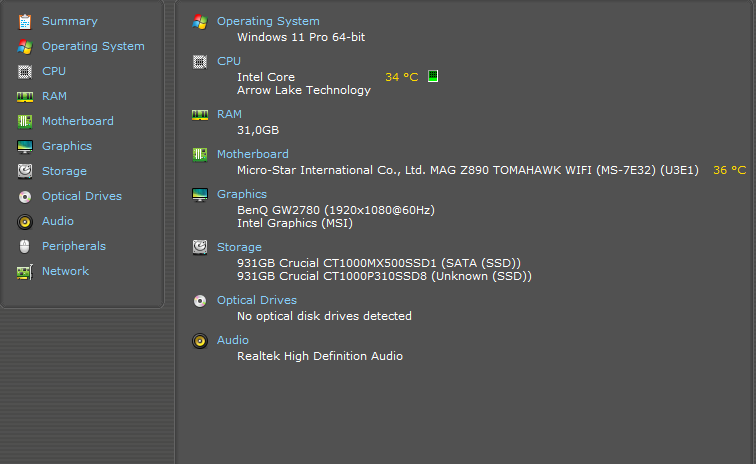Click the Graphics heading in summary
This screenshot has width=756, height=464.
click(x=242, y=194)
